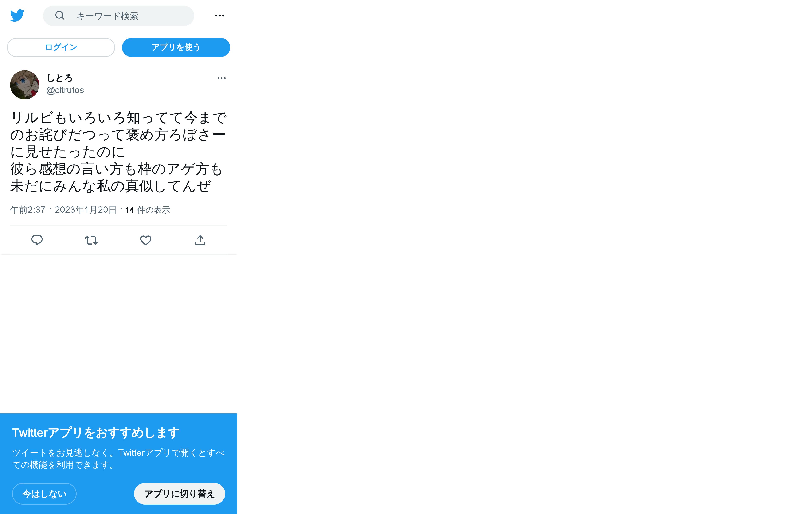The height and width of the screenshot is (514, 812).
Task: Click the Twitterアプリをおすすめします banner heading
Action: (x=96, y=433)
